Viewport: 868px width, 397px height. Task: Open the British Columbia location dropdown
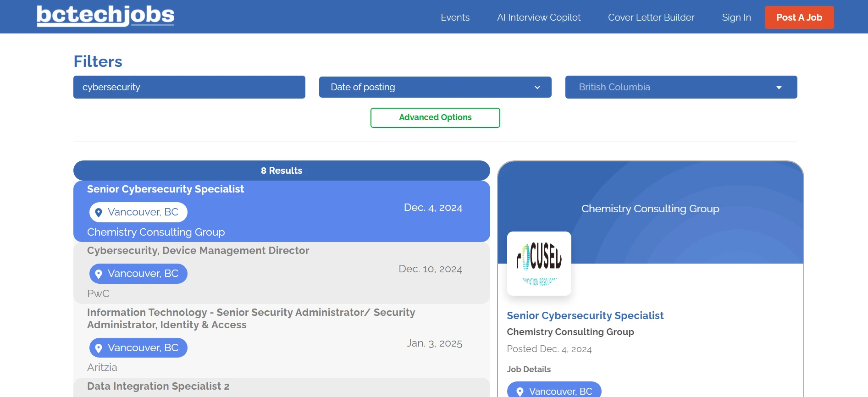(x=681, y=87)
